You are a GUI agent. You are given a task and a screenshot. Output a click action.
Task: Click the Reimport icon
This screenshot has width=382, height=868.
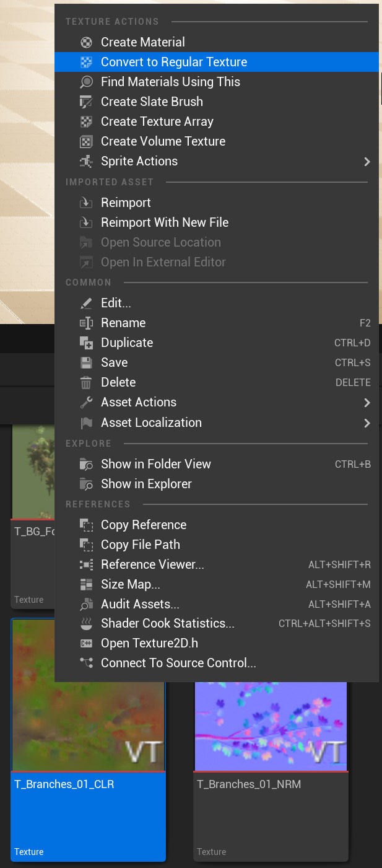87,203
